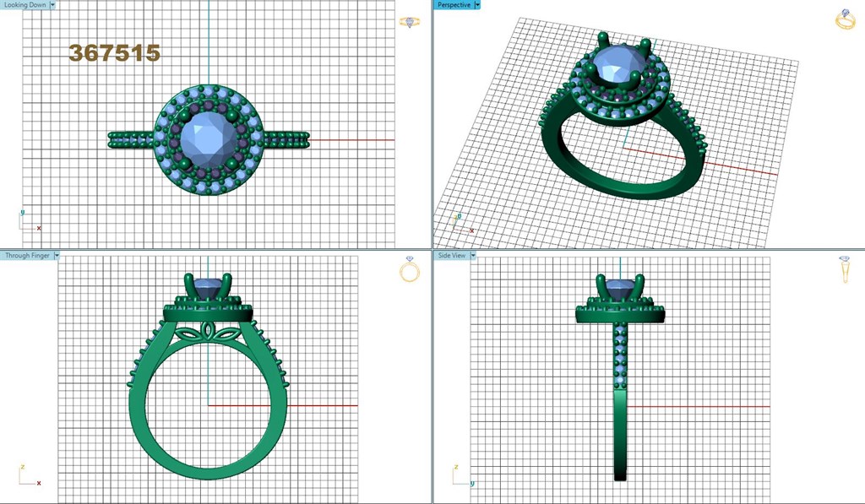Open the Through Finger viewport dropdown arrow
865x504 pixels.
point(57,255)
